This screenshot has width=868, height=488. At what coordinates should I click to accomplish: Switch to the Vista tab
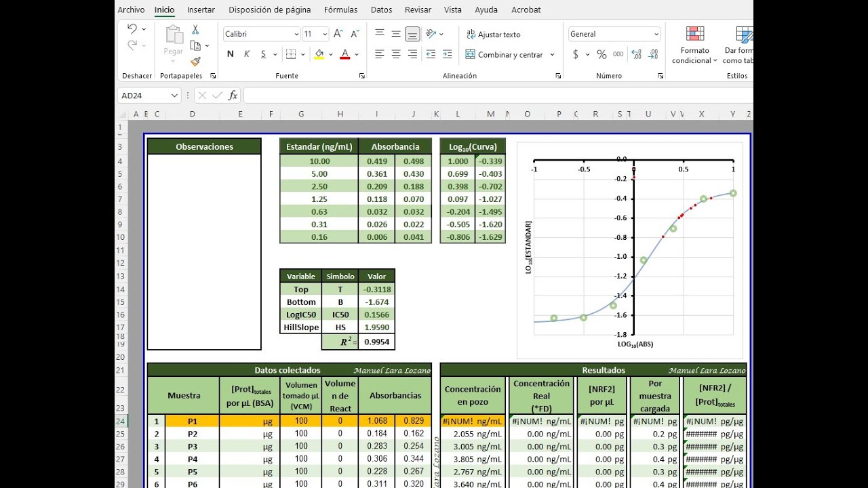pos(453,10)
